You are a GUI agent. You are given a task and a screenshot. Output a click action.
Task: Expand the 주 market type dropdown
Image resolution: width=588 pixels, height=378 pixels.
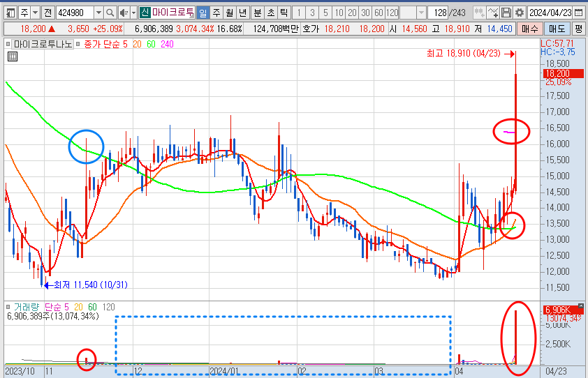[x=35, y=13]
